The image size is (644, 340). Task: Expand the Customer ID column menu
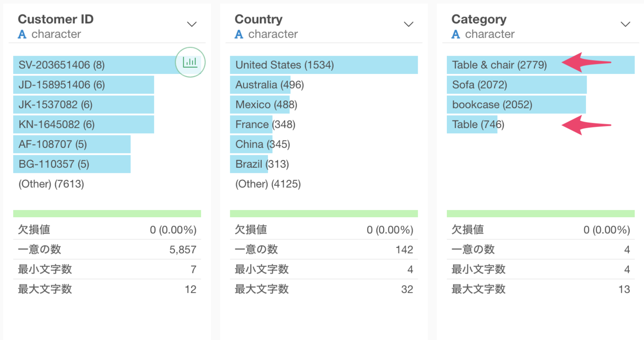pyautogui.click(x=192, y=24)
